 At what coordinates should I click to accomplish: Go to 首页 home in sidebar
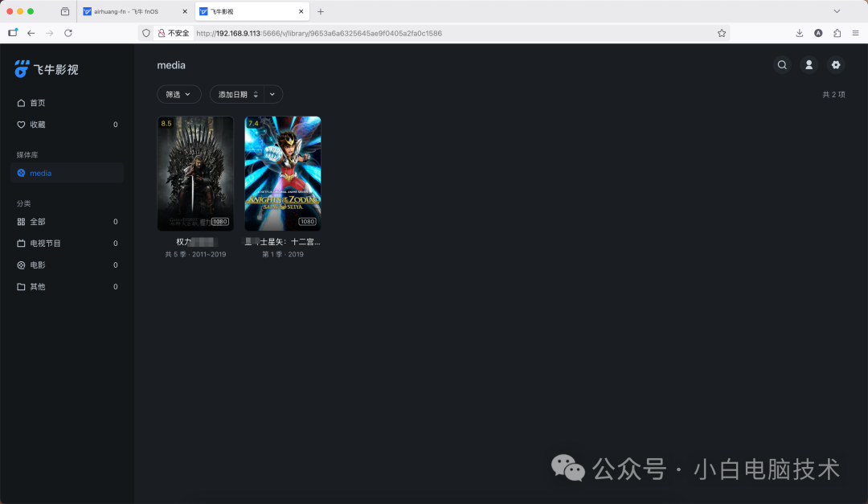(67, 103)
